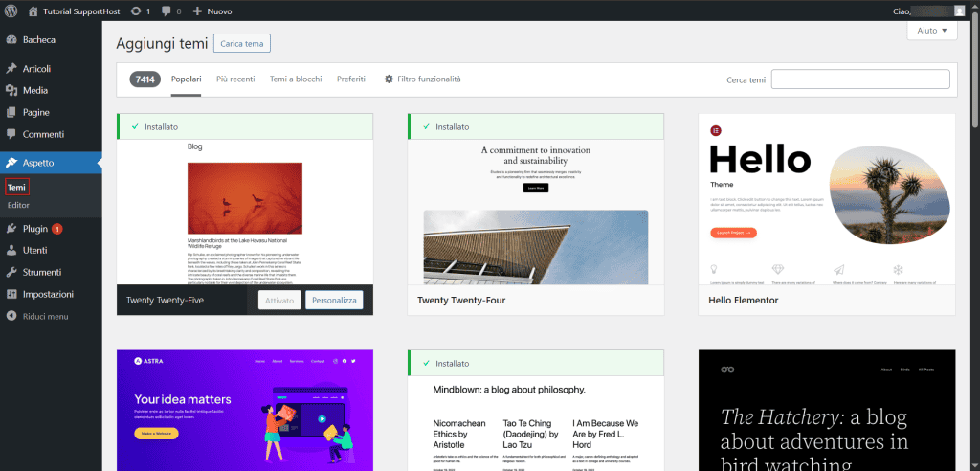Click the Articoli pin icon
The height and width of the screenshot is (471, 980).
point(11,69)
